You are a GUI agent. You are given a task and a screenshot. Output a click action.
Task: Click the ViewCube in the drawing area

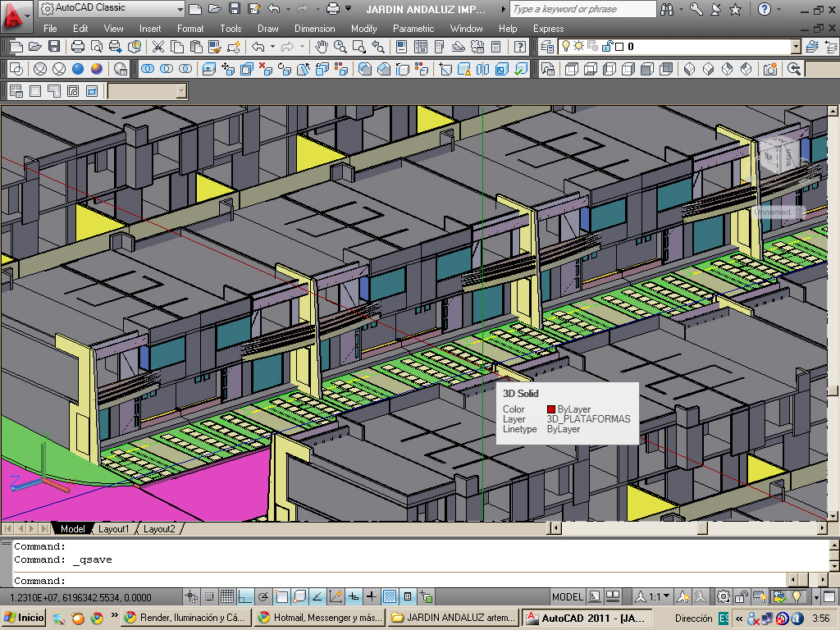click(778, 157)
